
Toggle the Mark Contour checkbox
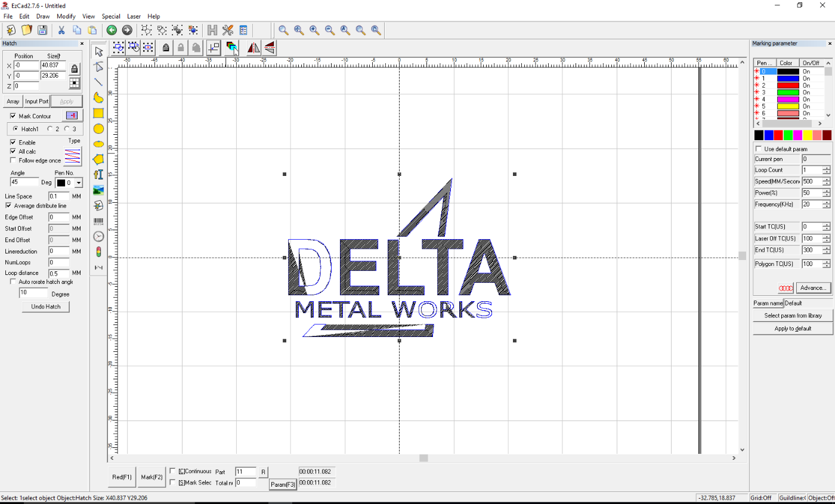click(x=13, y=116)
